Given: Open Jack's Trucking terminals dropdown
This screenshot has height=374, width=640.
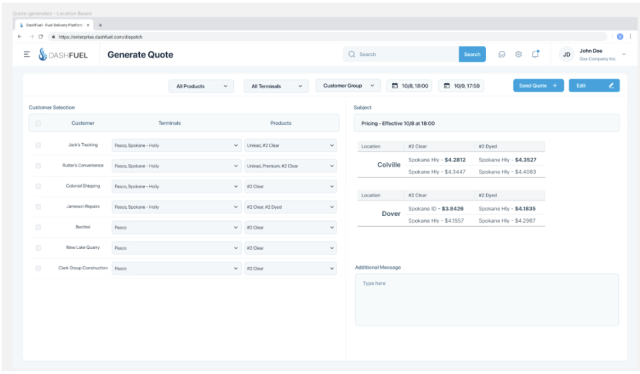Looking at the screenshot, I should pos(176,145).
